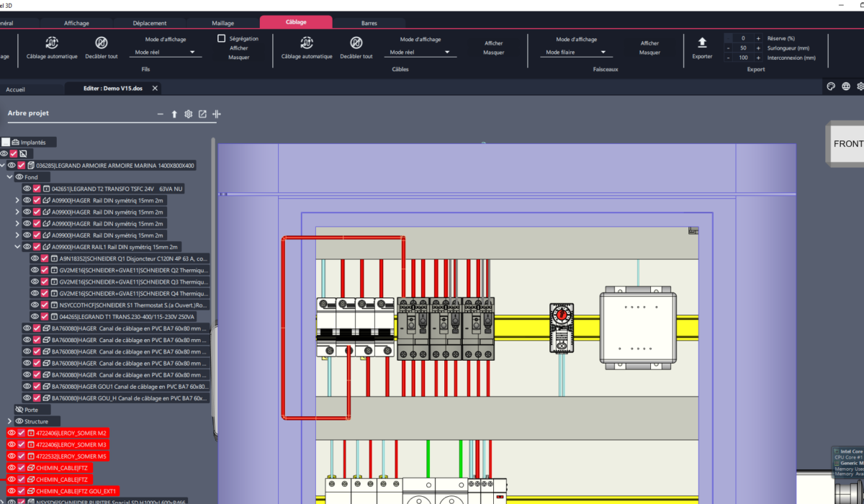Click the briefcase icon next to Implantés
Viewport: 864px width, 504px height.
tap(15, 143)
